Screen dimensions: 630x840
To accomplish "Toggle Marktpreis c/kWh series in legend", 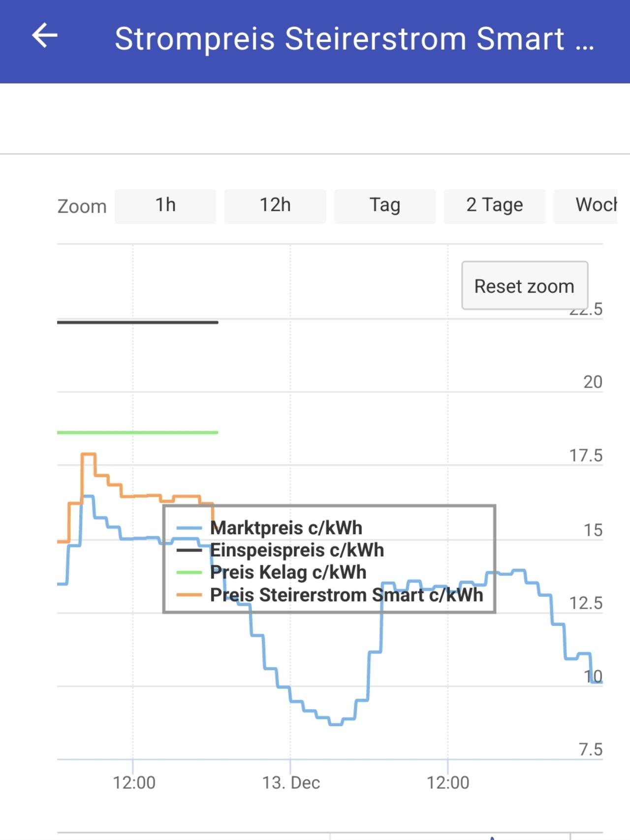I will [286, 528].
